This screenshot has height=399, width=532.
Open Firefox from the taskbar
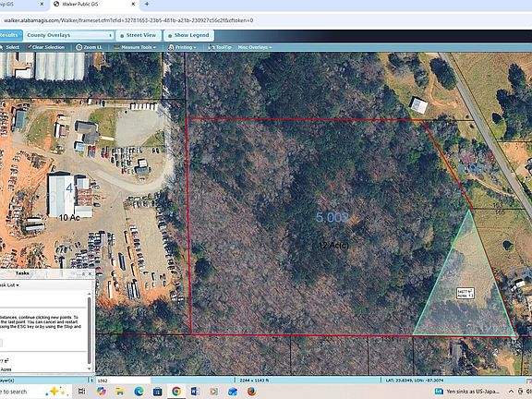(251, 392)
